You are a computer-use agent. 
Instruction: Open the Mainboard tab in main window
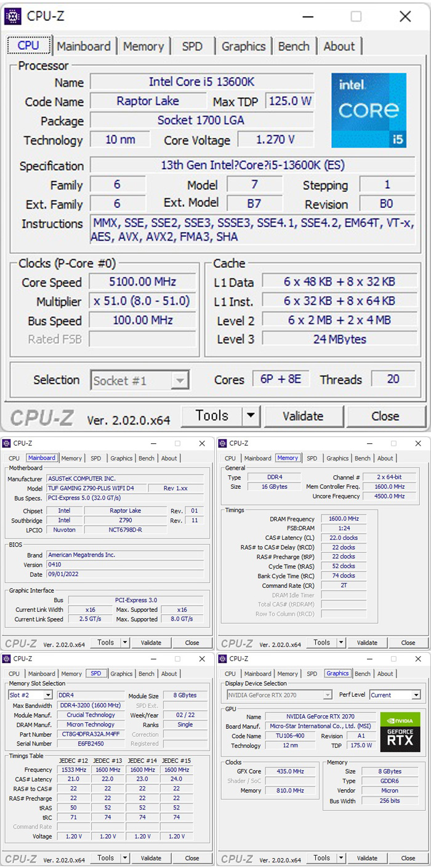83,46
